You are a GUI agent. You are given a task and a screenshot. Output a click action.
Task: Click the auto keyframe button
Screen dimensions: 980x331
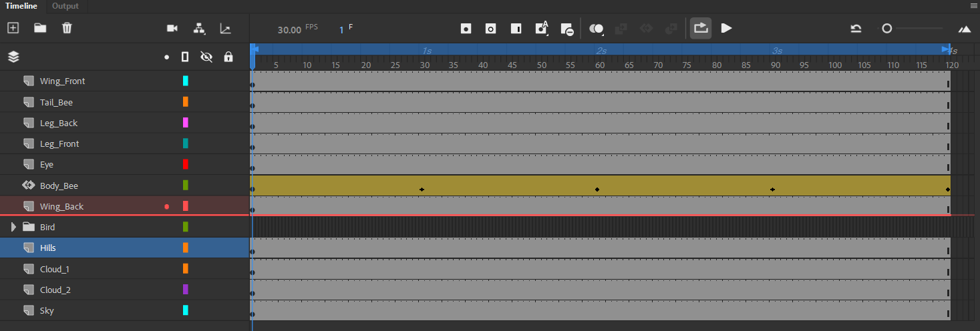pyautogui.click(x=541, y=28)
